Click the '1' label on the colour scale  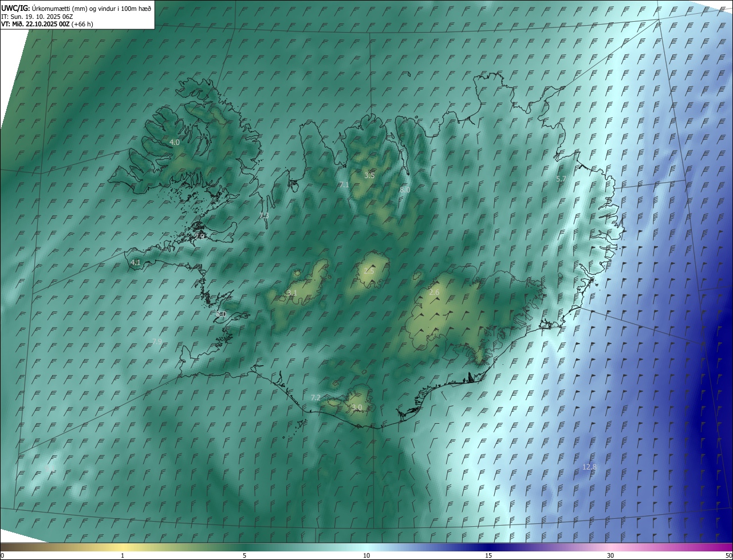click(x=123, y=555)
